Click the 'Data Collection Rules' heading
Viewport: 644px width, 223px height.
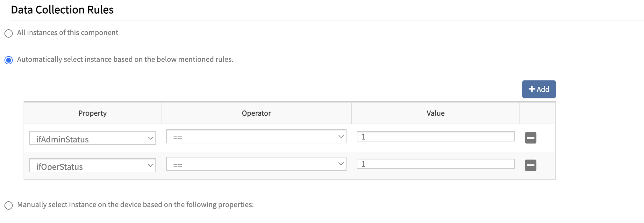[x=62, y=10]
